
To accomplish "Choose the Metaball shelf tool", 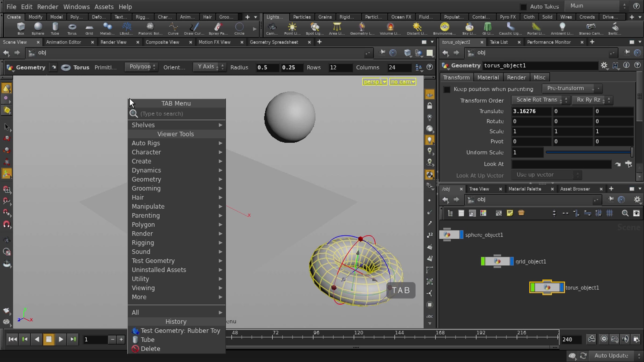I will 107,29.
